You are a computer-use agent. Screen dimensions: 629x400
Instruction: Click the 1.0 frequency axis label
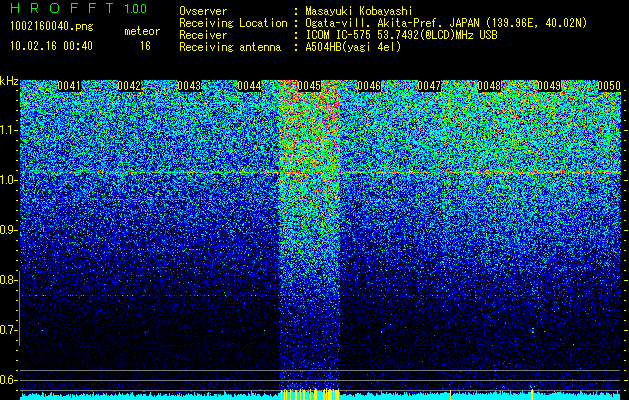coord(8,180)
